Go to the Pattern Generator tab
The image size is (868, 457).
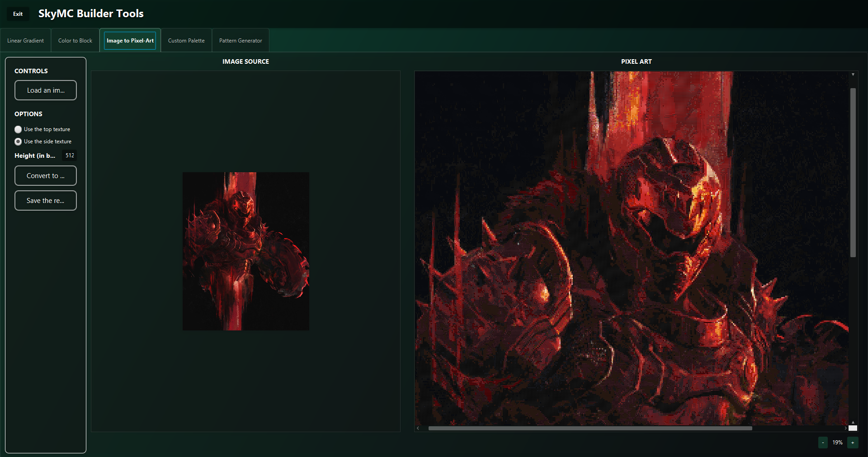[241, 41]
